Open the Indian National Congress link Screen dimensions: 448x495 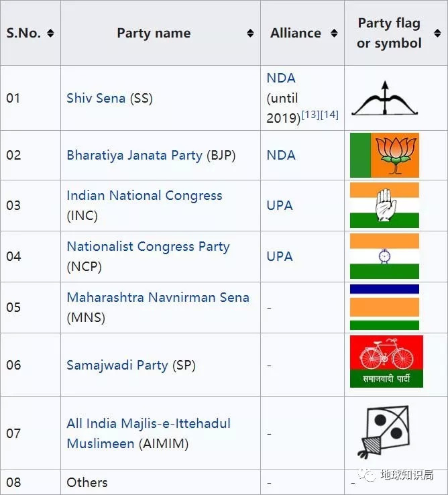tap(144, 196)
